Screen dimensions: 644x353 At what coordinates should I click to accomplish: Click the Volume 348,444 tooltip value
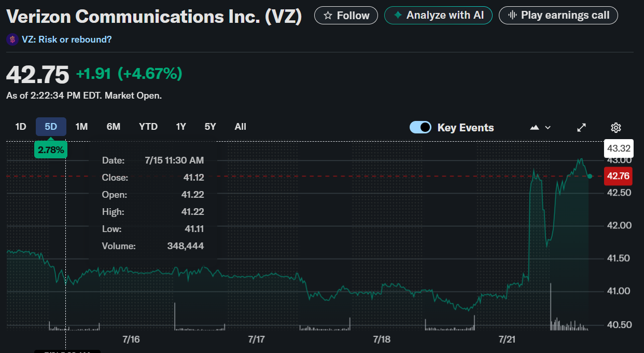(186, 246)
